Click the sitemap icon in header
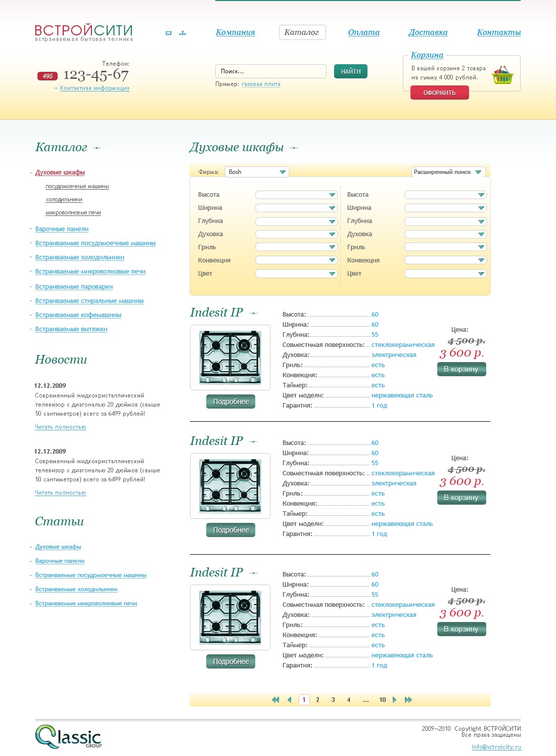Image resolution: width=556 pixels, height=756 pixels. (182, 33)
